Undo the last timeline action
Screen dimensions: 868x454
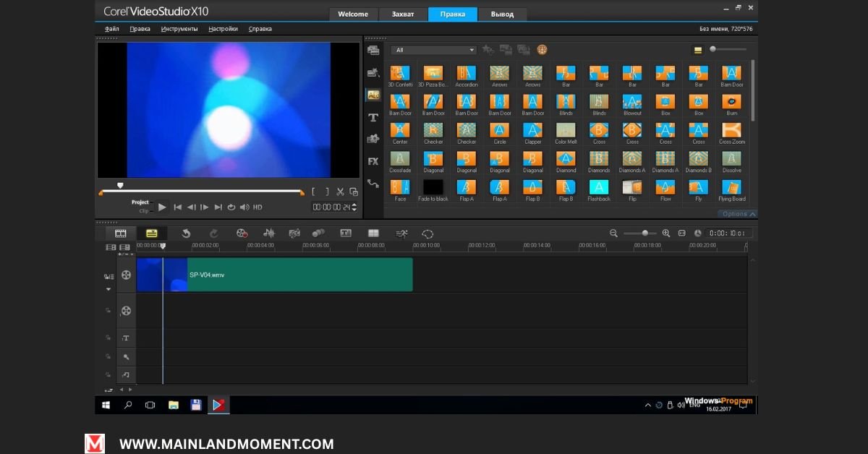click(x=186, y=234)
